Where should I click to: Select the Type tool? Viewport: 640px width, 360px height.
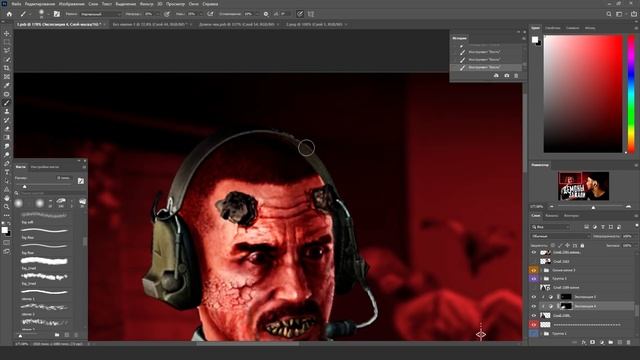[x=7, y=172]
